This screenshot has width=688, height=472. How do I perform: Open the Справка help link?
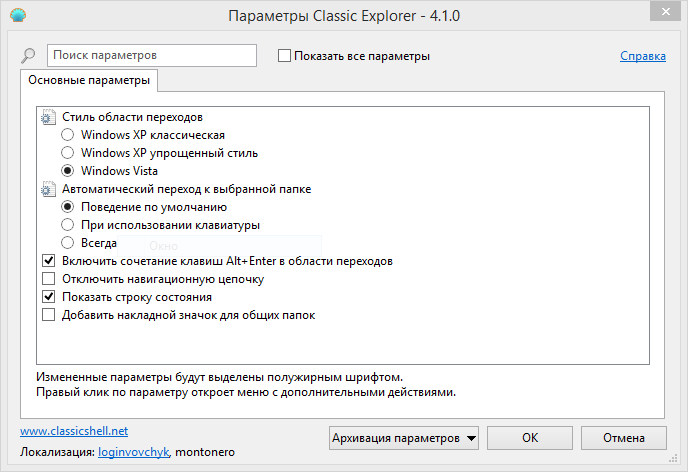click(x=642, y=56)
